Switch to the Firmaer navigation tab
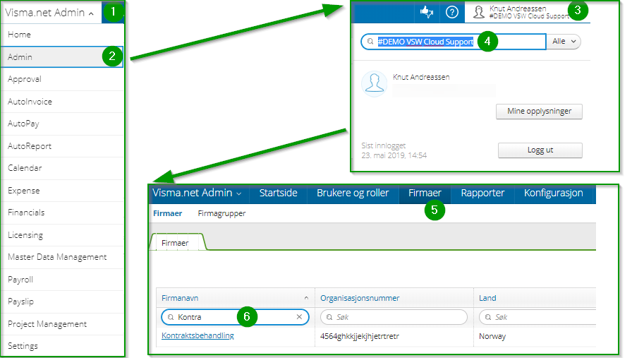This screenshot has height=358, width=644. (x=425, y=193)
